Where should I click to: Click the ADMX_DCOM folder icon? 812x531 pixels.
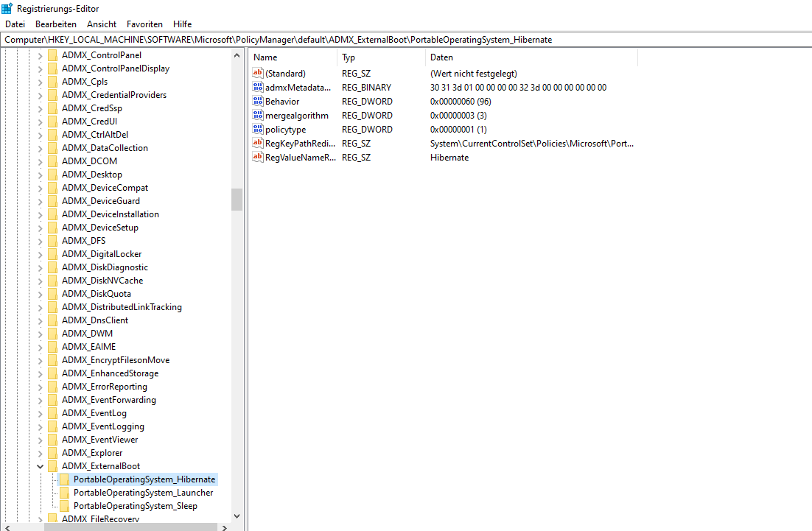point(52,161)
